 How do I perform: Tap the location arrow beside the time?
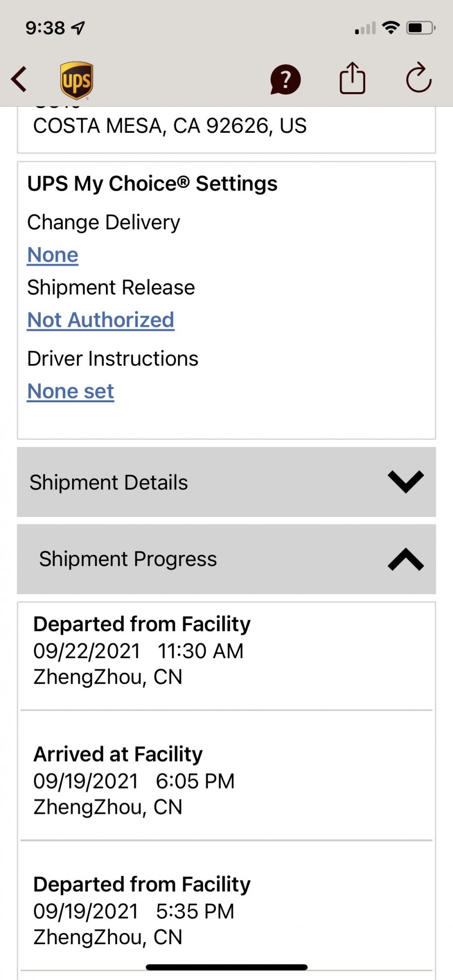[78, 28]
